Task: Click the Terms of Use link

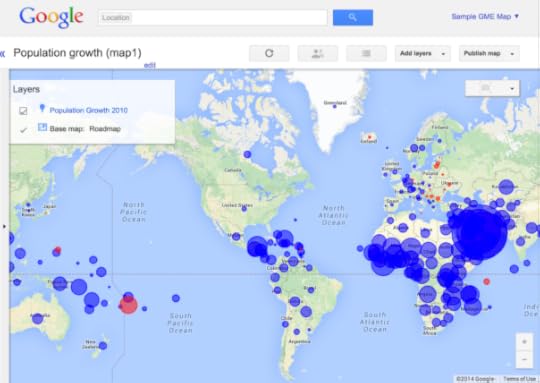Action: 519,379
